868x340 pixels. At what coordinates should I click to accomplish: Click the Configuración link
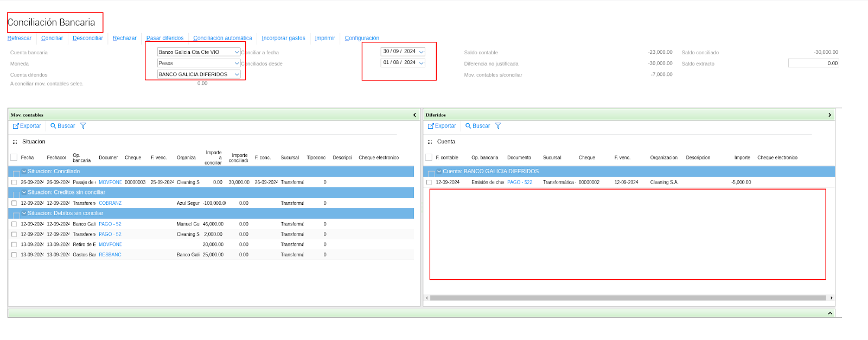(362, 38)
